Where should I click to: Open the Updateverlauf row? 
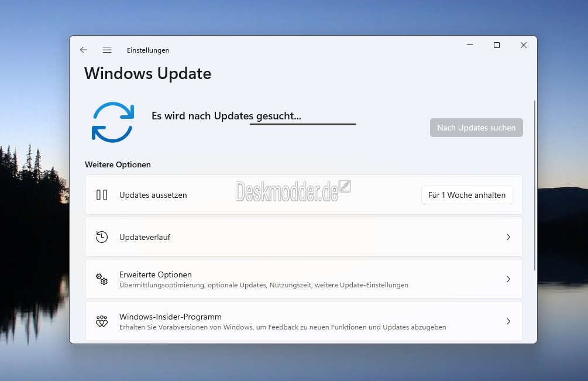coord(304,237)
